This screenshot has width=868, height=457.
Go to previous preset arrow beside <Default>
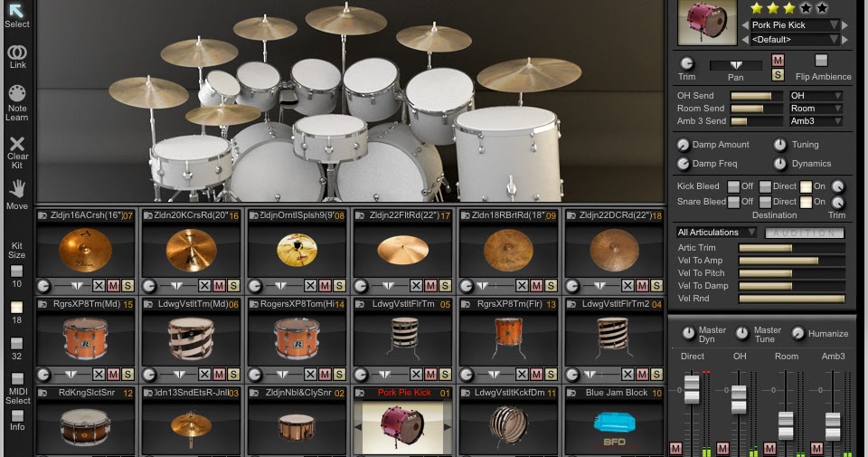pos(745,39)
